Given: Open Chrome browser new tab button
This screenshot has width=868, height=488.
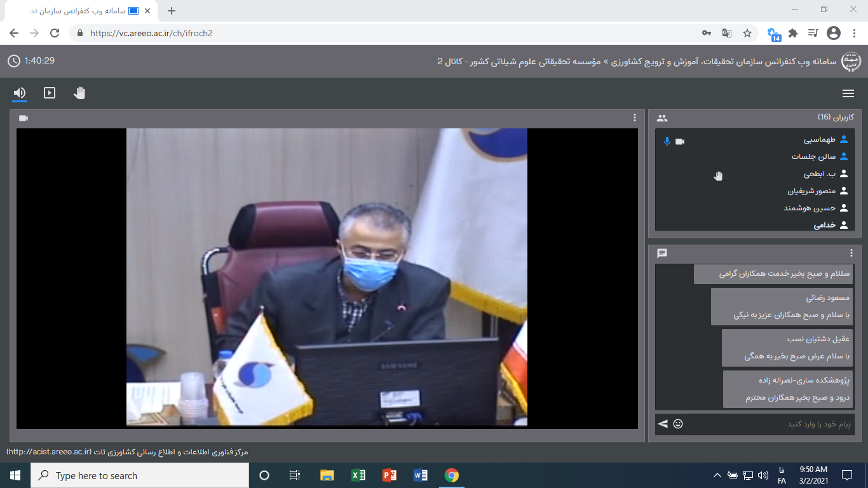Looking at the screenshot, I should (171, 11).
